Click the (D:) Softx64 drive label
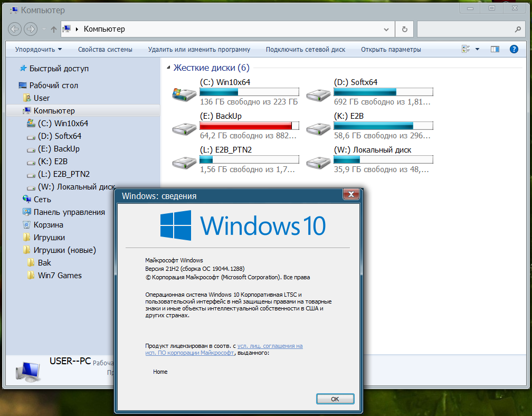 pos(356,82)
